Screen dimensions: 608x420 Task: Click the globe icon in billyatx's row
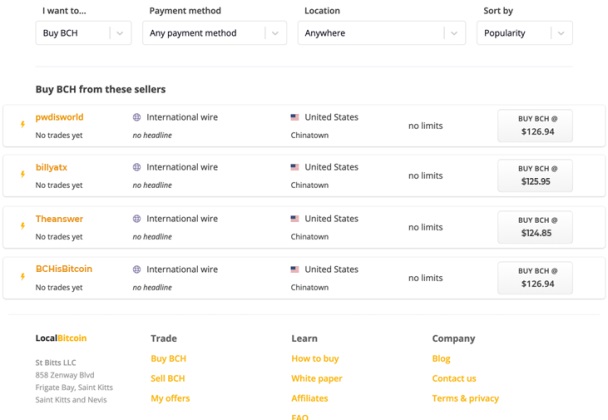(x=137, y=167)
